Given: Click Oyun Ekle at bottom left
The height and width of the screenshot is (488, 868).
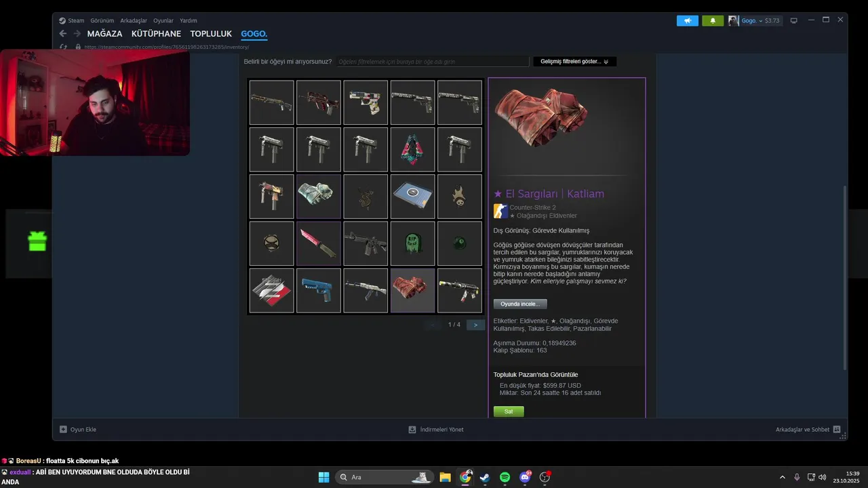Looking at the screenshot, I should click(x=78, y=430).
